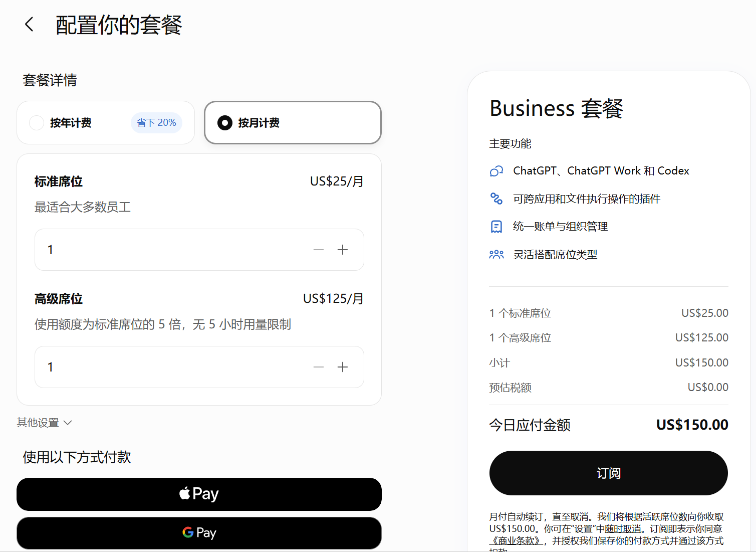756x552 pixels.
Task: Click the 最适合大多数员工 description
Action: pyautogui.click(x=83, y=207)
